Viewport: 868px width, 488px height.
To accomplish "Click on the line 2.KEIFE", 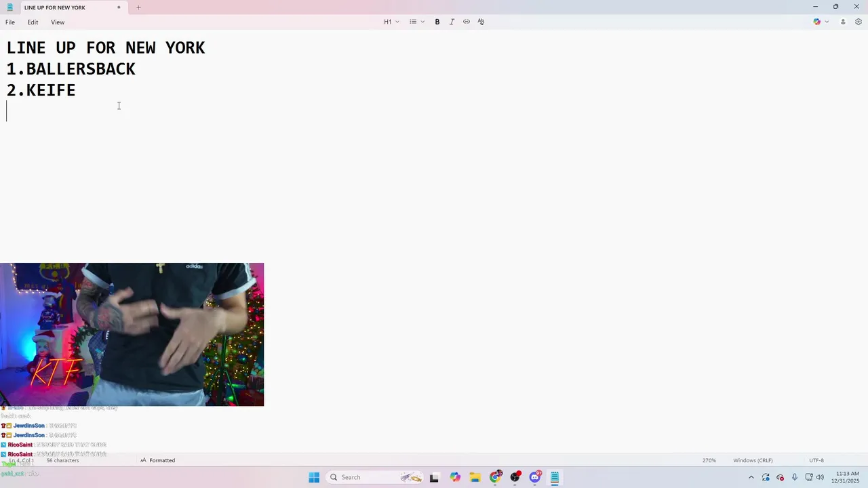I will coord(41,90).
